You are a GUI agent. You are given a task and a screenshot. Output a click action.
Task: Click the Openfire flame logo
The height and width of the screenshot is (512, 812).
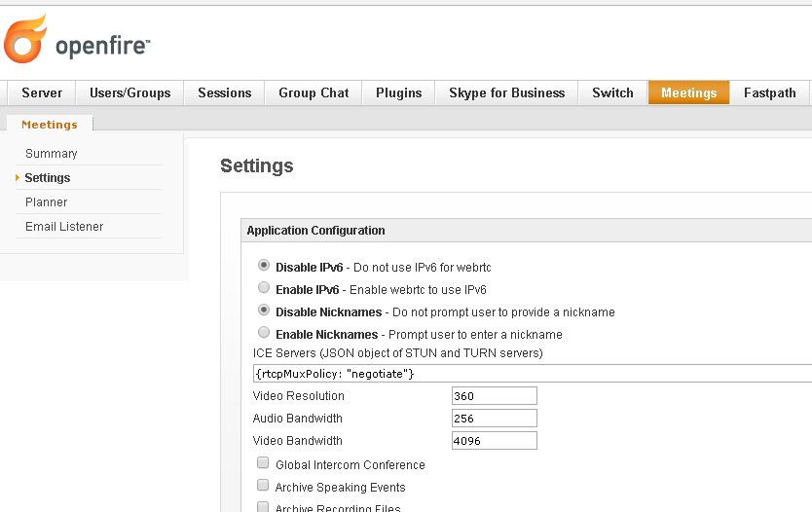click(25, 41)
